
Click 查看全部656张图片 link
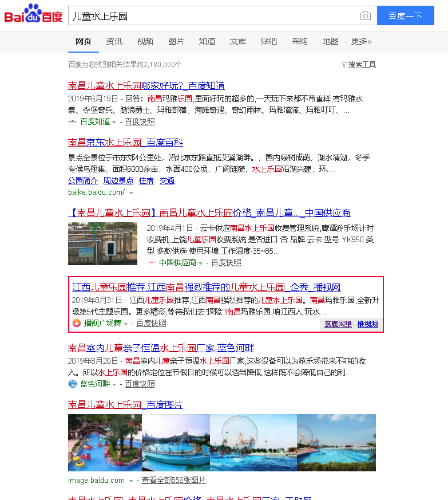coord(174,480)
